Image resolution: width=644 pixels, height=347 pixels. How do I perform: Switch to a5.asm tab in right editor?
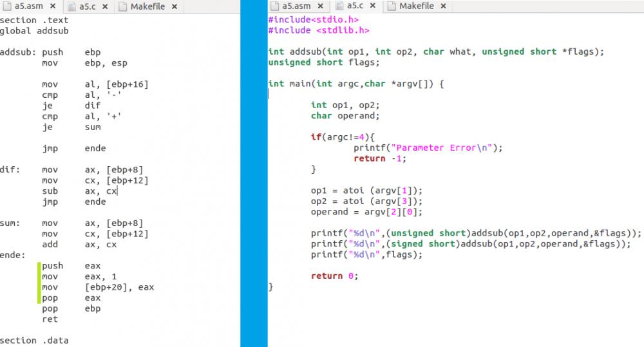coord(296,6)
